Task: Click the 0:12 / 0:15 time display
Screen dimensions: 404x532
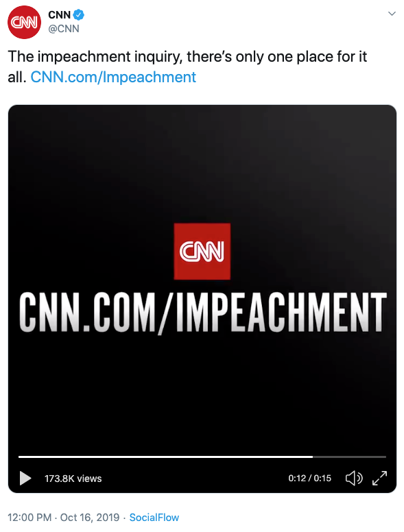Action: click(x=309, y=479)
